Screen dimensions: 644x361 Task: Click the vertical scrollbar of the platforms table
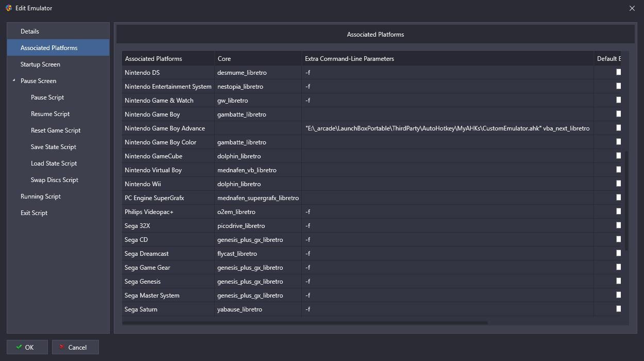pos(626,201)
